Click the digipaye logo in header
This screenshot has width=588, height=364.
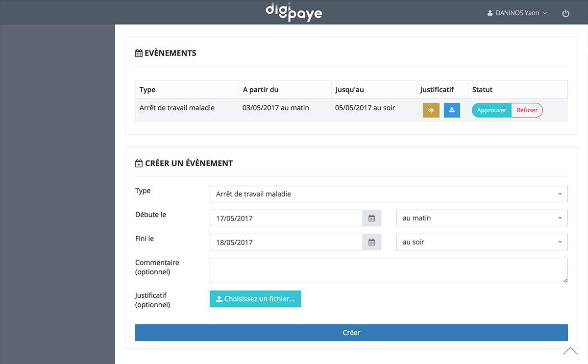(294, 13)
